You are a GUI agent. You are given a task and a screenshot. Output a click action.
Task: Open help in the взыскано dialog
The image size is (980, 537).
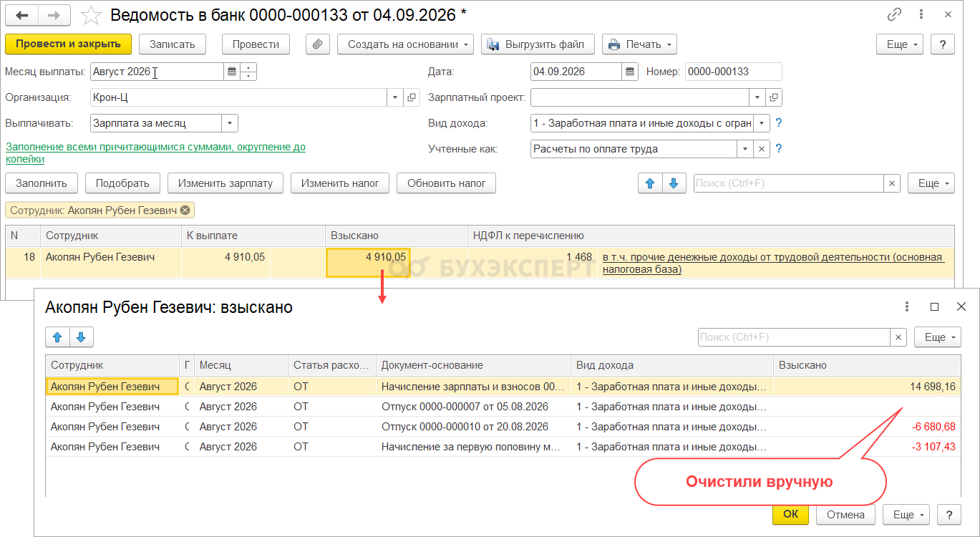[949, 514]
